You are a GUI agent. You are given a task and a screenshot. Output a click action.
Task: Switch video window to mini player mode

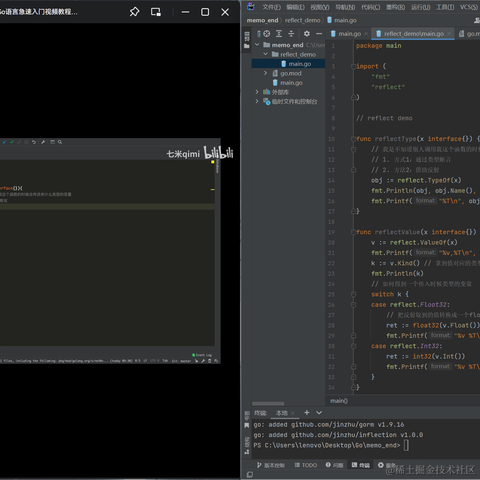click(x=156, y=12)
